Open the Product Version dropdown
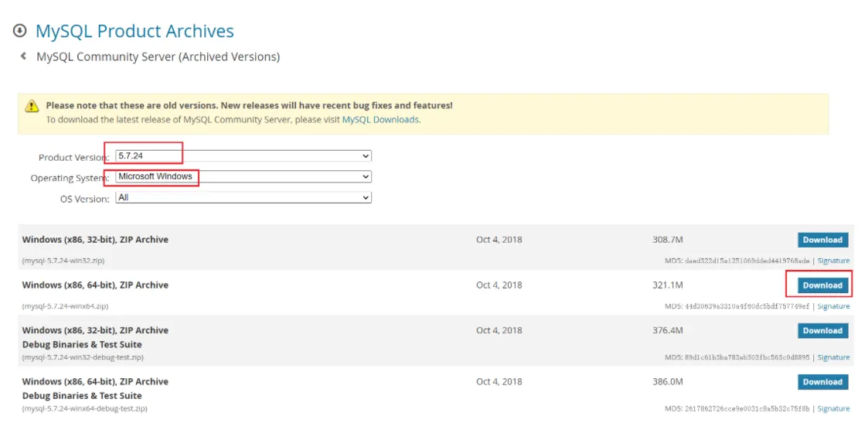The image size is (868, 423). 243,156
